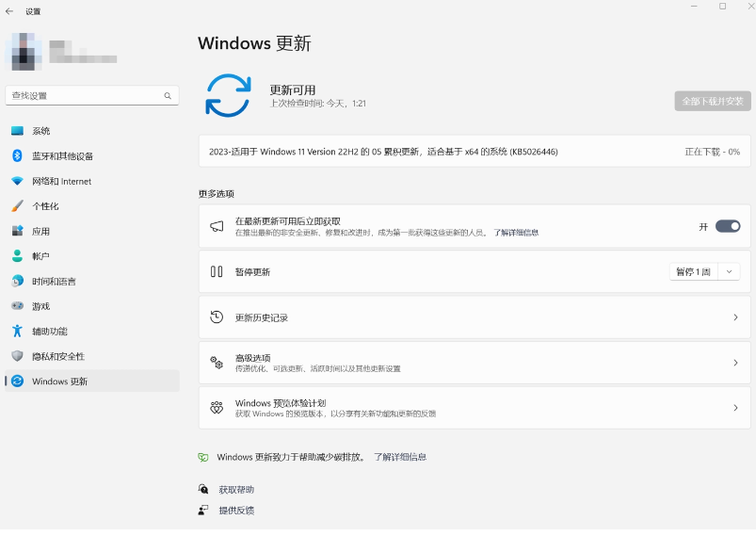756x536 pixels.
Task: Open the 高级选项 row text
Action: [x=252, y=358]
